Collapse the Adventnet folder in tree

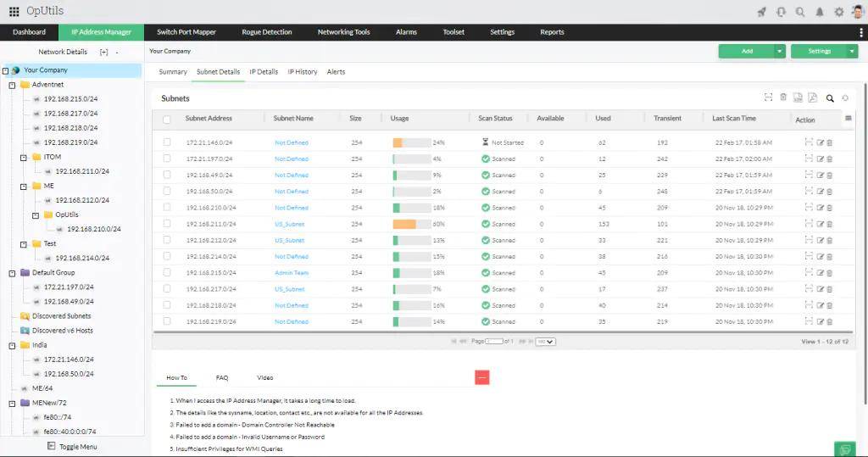pos(12,85)
